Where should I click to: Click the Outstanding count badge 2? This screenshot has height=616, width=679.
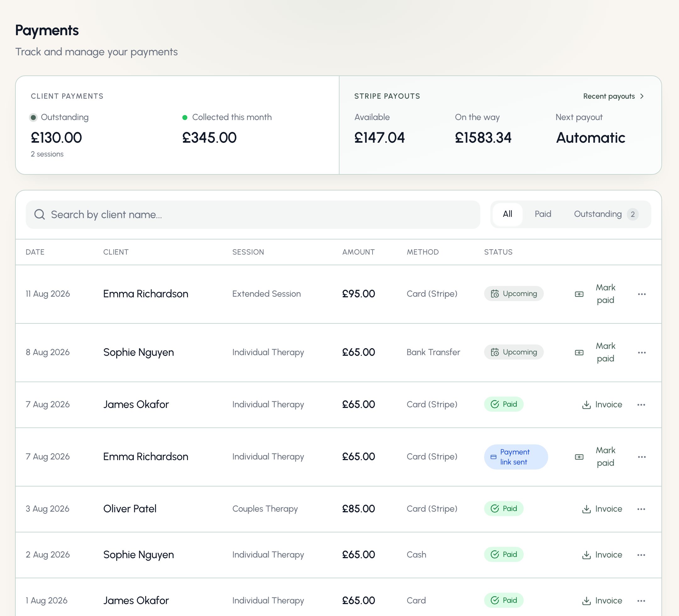click(x=632, y=215)
